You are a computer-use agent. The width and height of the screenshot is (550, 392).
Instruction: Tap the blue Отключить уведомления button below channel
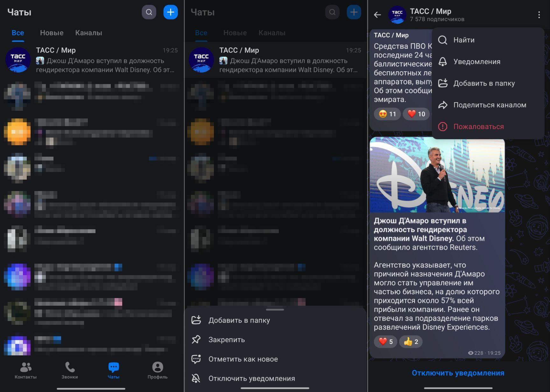[458, 373]
